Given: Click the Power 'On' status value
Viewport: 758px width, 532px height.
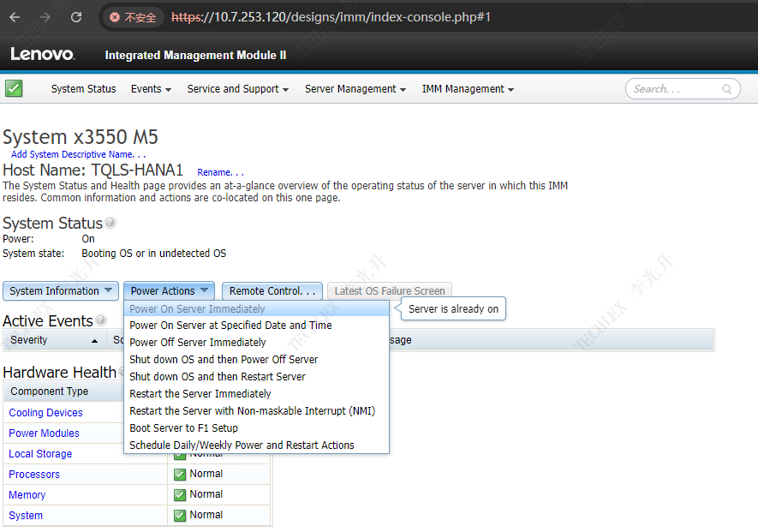Looking at the screenshot, I should [88, 239].
